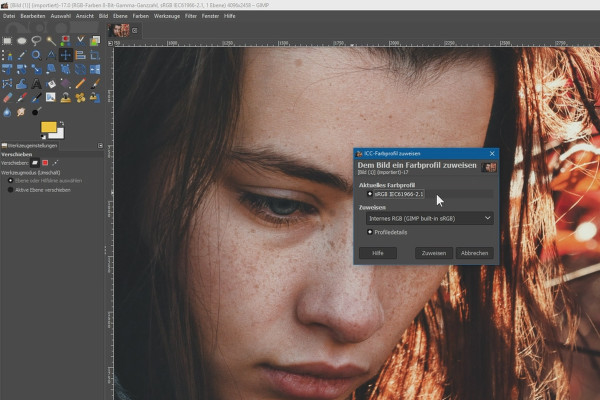600x400 pixels.
Task: Open the Auswahl menu
Action: (60, 16)
